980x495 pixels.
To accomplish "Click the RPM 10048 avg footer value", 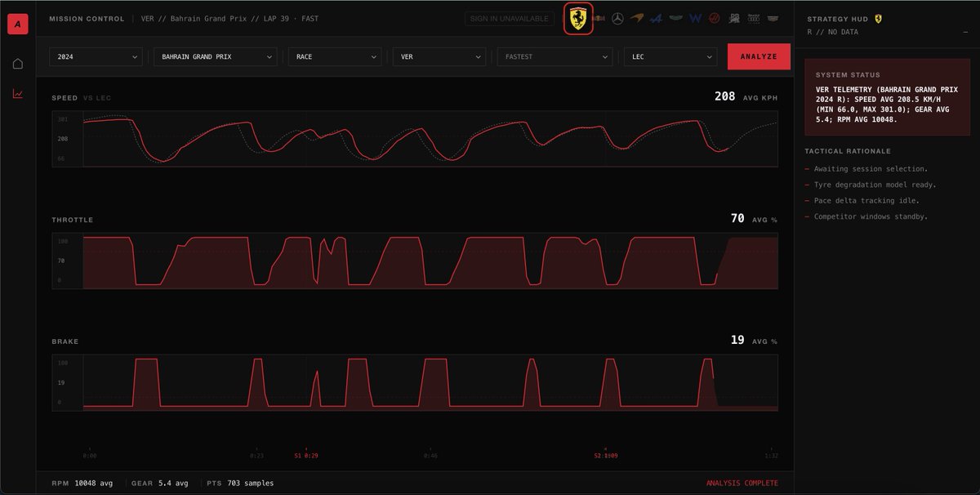I will 82,483.
